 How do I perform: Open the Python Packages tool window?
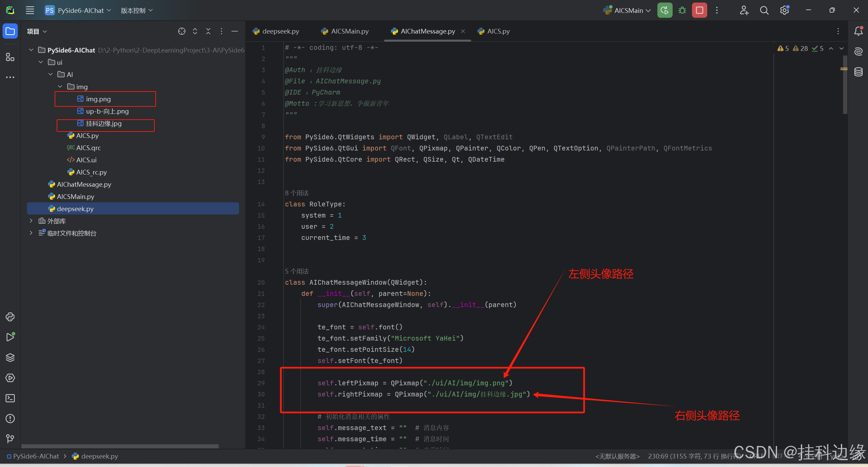coord(10,317)
